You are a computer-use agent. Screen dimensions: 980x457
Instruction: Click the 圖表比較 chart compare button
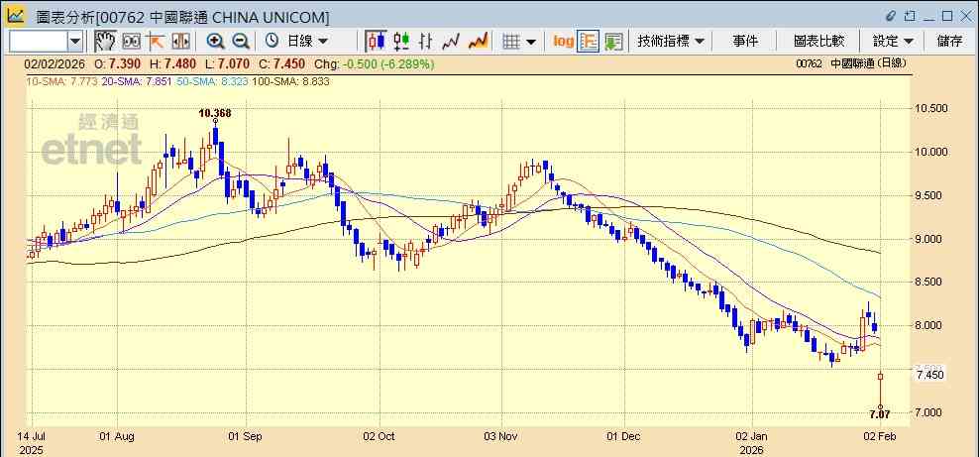pos(818,42)
